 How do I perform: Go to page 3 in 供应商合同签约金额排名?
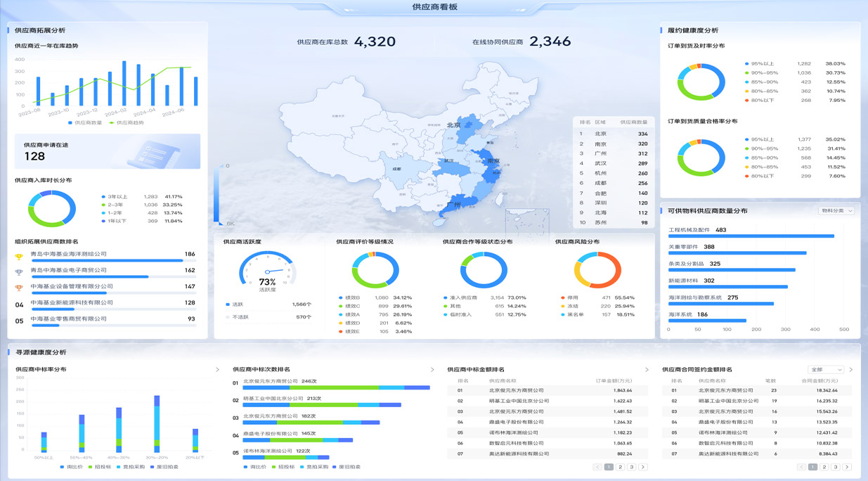(x=835, y=467)
